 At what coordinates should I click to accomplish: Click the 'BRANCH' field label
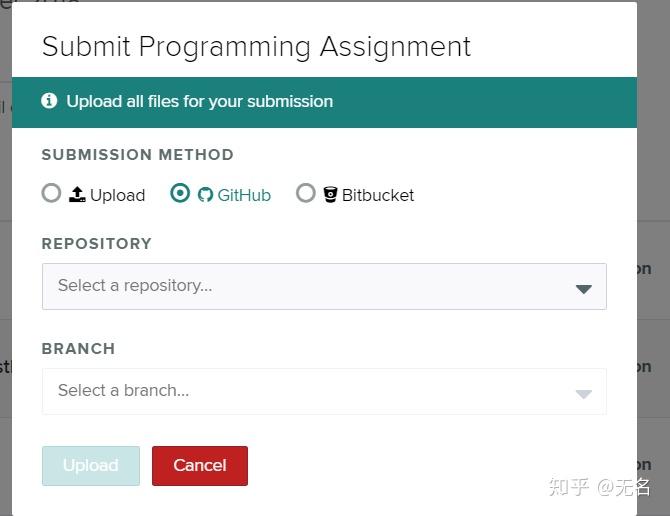(x=78, y=348)
